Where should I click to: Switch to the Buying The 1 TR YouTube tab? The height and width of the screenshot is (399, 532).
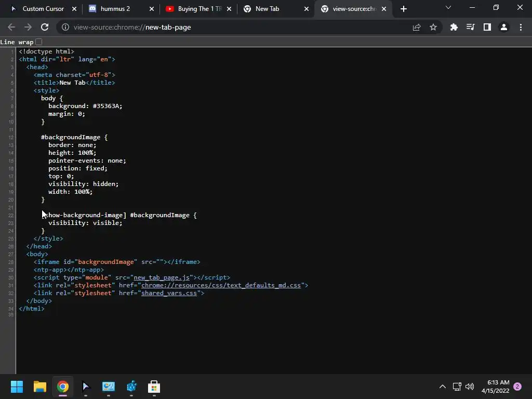coord(199,9)
